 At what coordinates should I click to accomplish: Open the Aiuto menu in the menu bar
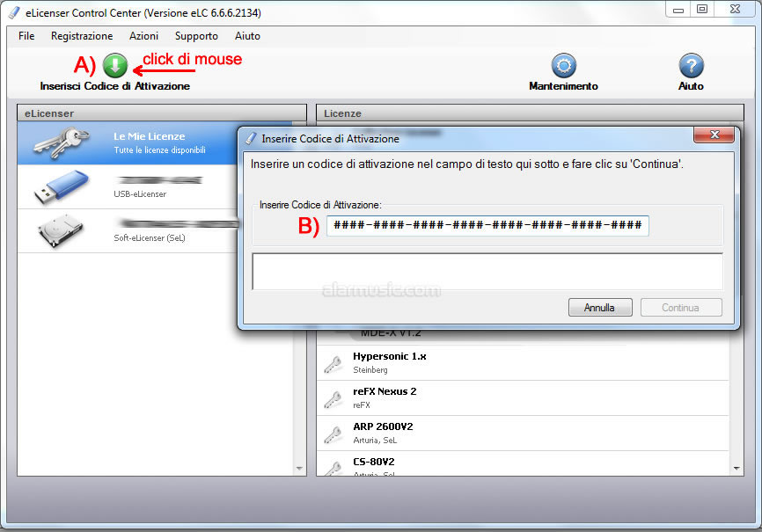pyautogui.click(x=247, y=36)
